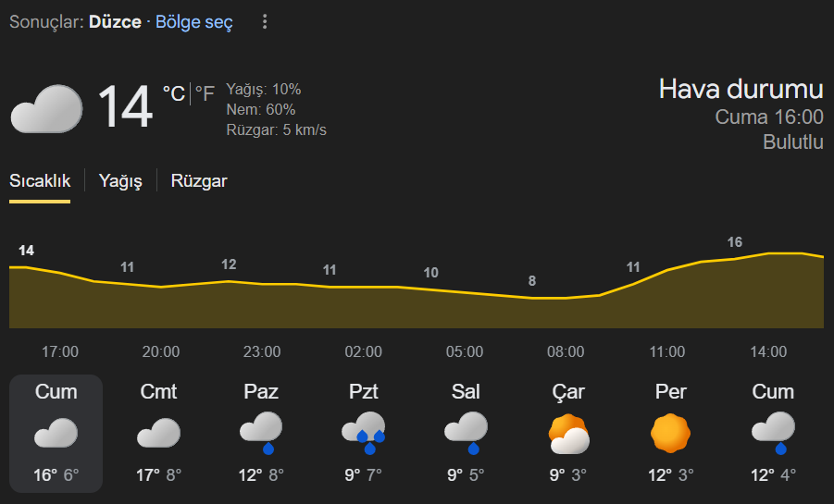Open the three-dot more options menu
Screen dimensions: 834x504
tap(265, 21)
